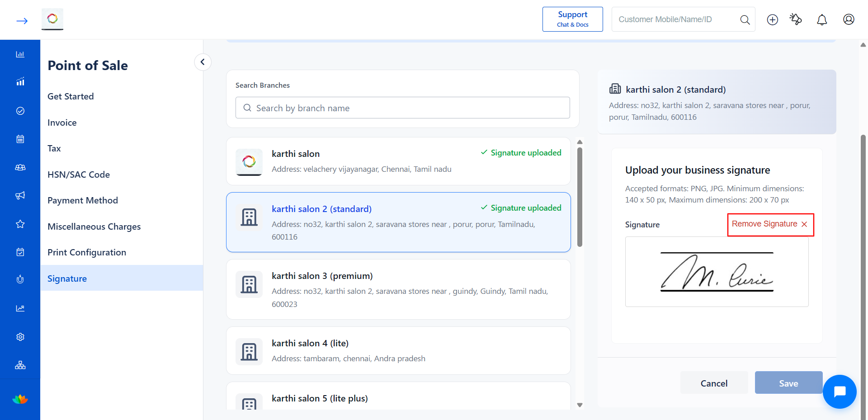Collapse the Point of Sale panel chevron
Viewport: 868px width, 420px height.
click(203, 62)
